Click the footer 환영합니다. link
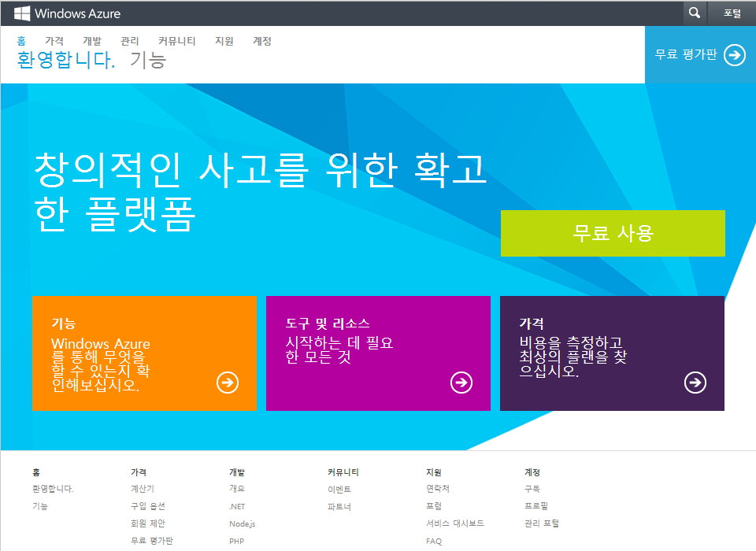The image size is (756, 551). click(x=53, y=489)
